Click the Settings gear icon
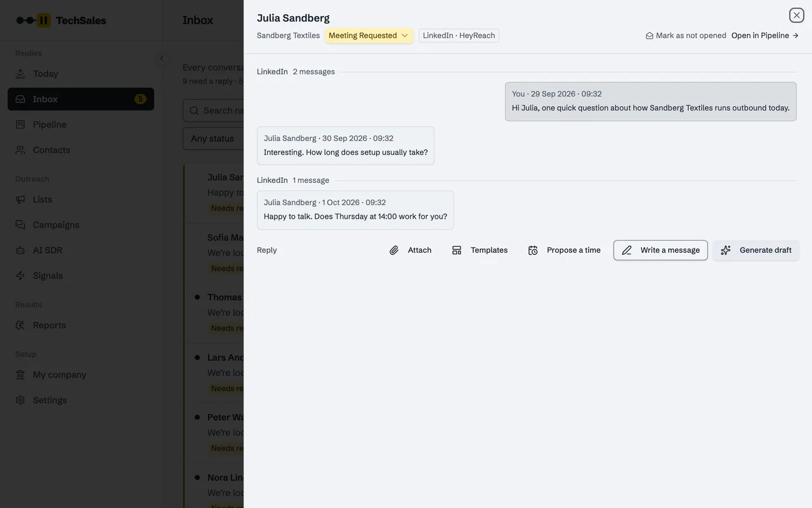 [20, 400]
